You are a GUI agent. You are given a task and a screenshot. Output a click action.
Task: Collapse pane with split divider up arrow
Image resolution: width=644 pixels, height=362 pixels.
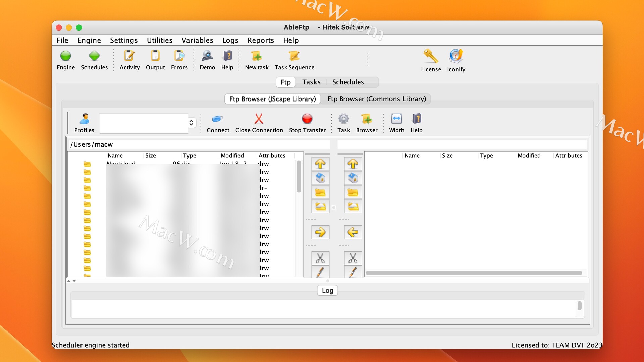point(69,281)
